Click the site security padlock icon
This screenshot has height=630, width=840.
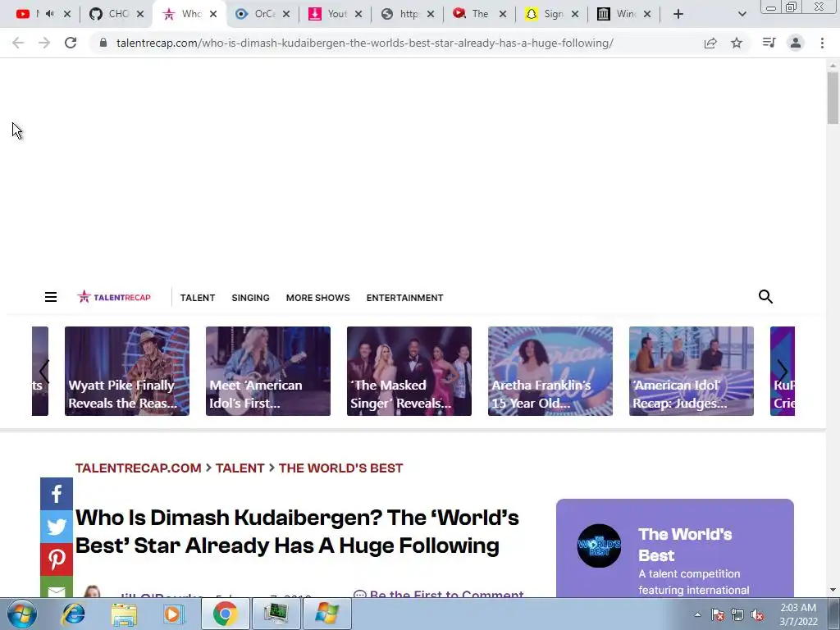(103, 43)
